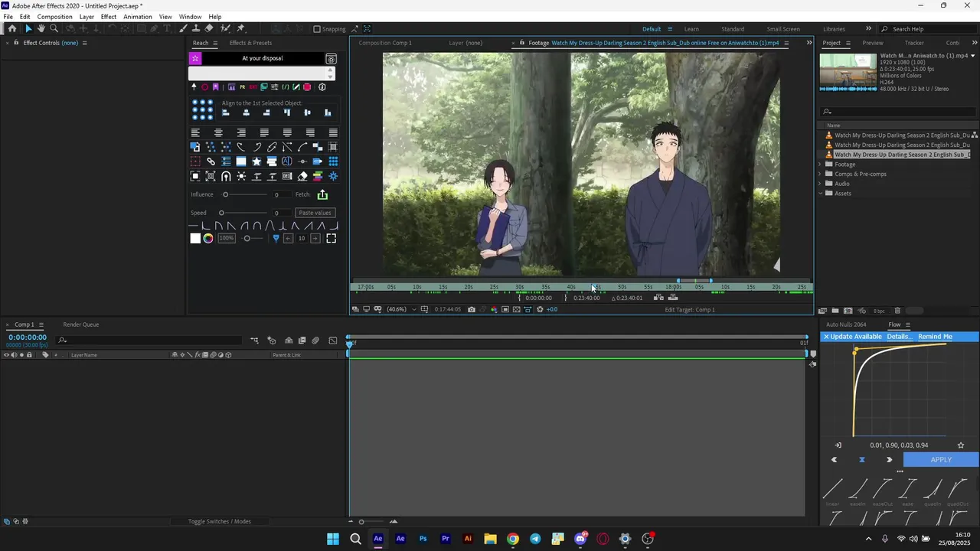The width and height of the screenshot is (980, 551).
Task: Click the APPLY button in Flow
Action: [941, 460]
